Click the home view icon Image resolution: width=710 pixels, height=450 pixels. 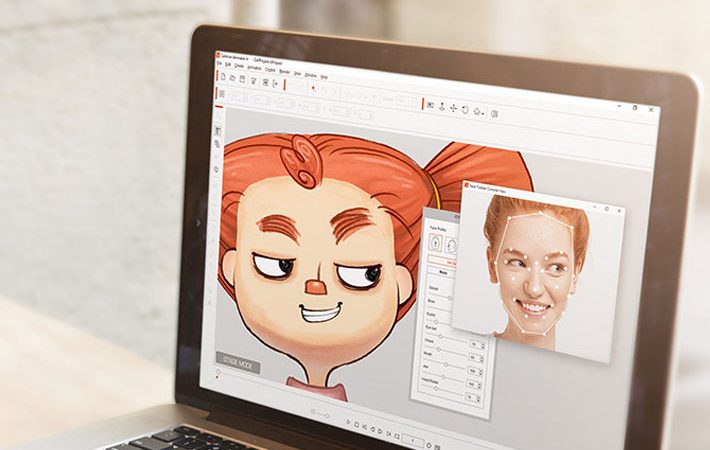[477, 111]
